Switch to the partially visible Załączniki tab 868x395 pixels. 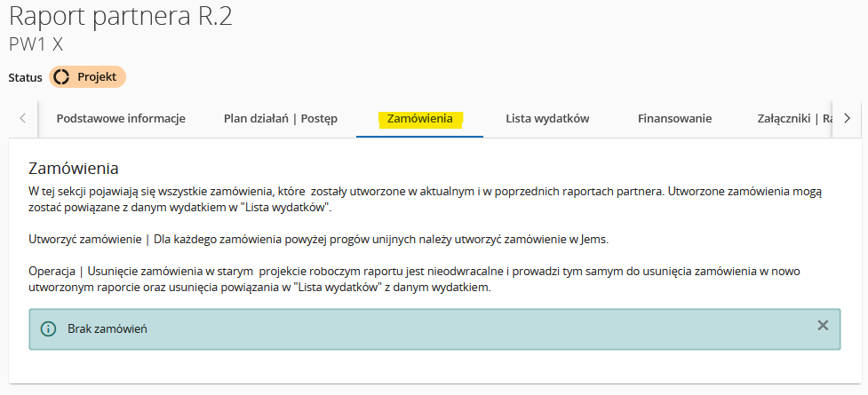795,118
